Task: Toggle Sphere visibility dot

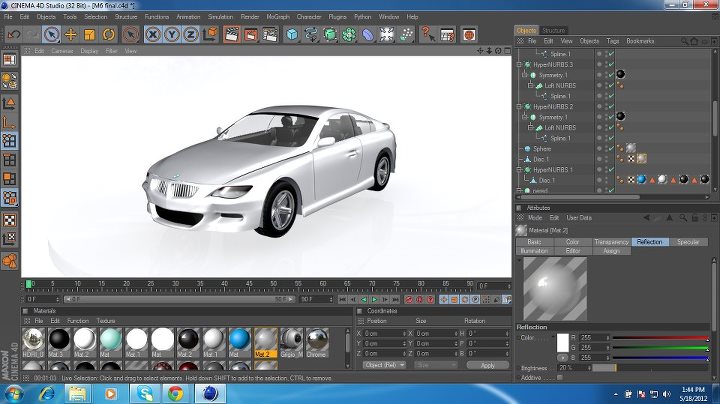Action: [599, 149]
